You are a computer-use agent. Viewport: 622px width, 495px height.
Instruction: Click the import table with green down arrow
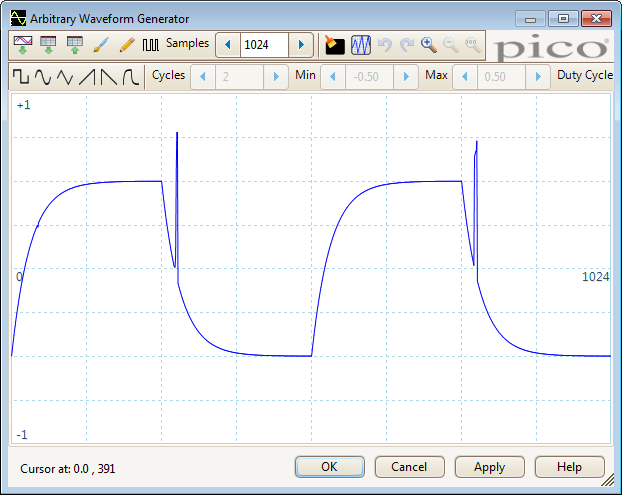pyautogui.click(x=48, y=45)
